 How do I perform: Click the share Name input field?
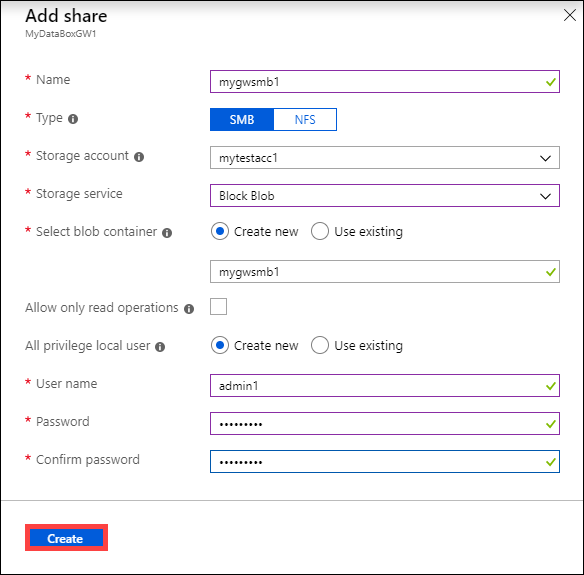(385, 82)
